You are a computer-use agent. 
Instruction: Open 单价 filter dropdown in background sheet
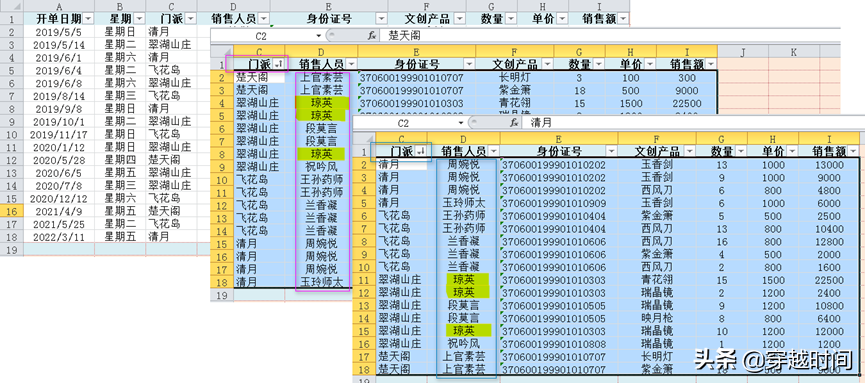click(562, 19)
